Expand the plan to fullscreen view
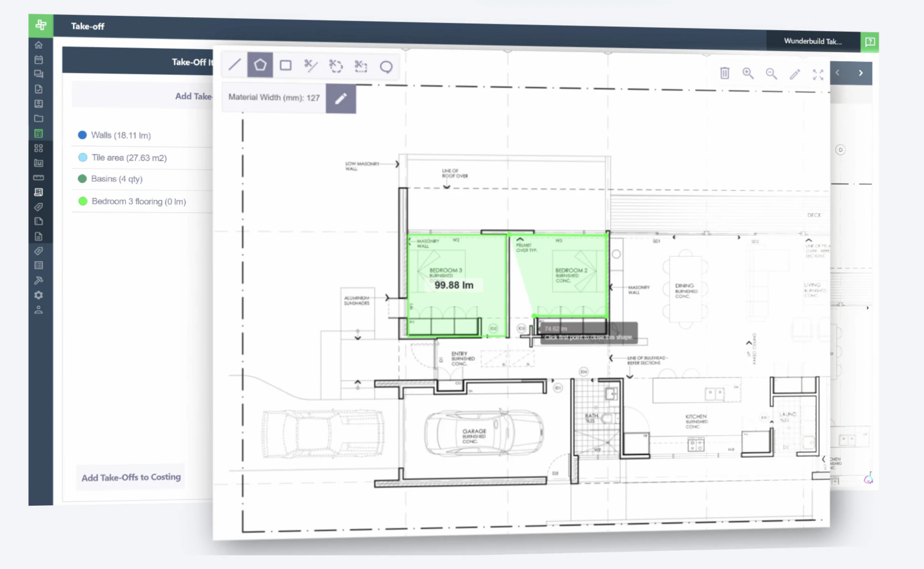Screen dimensions: 924x569 pyautogui.click(x=818, y=74)
